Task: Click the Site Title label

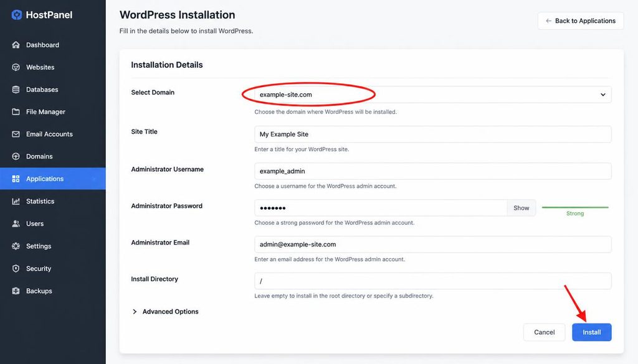Action: coord(144,132)
